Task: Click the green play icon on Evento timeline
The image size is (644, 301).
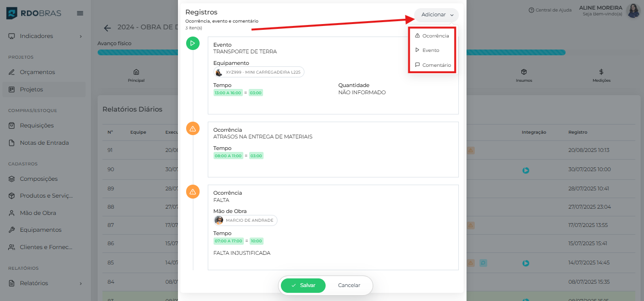Action: coord(192,43)
